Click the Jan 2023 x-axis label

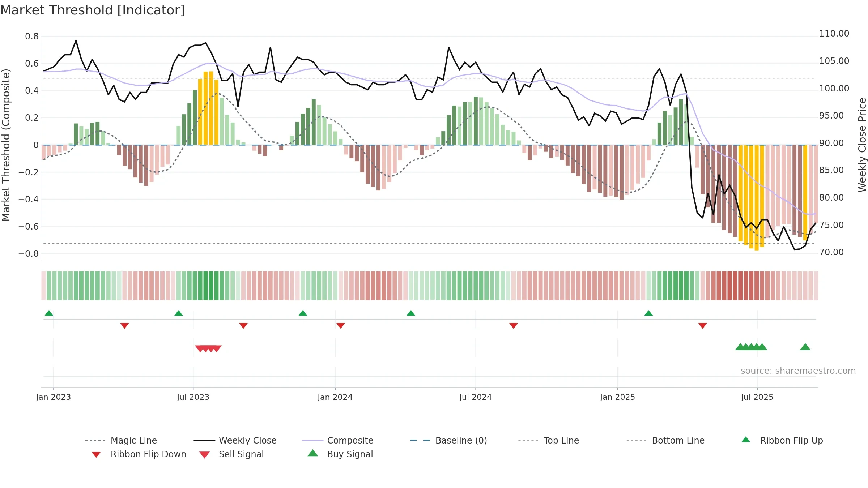(x=54, y=397)
